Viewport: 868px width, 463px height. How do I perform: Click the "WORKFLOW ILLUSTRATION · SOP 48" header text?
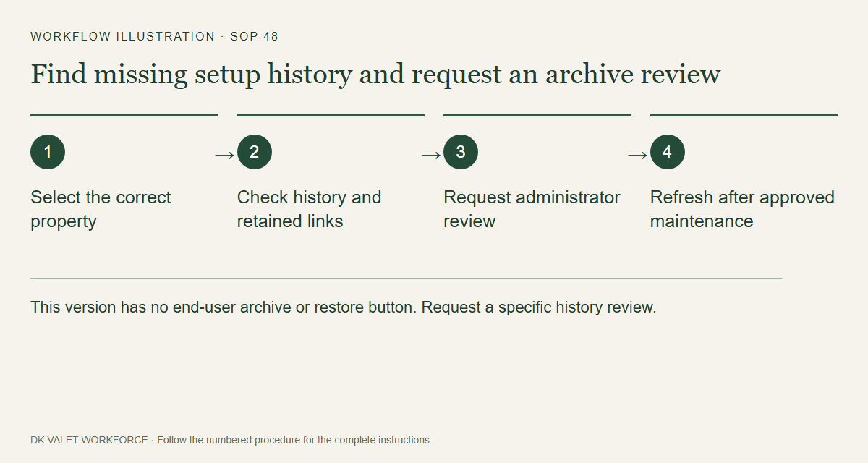(154, 36)
